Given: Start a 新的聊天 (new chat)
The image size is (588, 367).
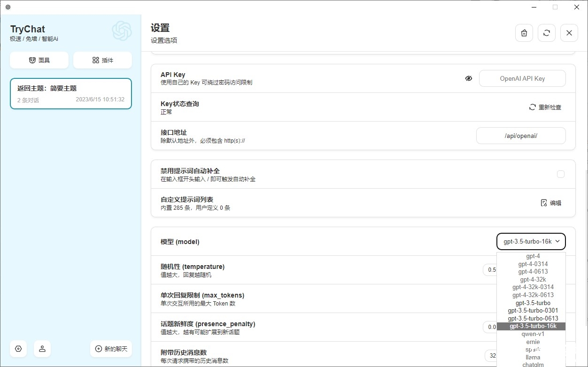Looking at the screenshot, I should tap(111, 349).
